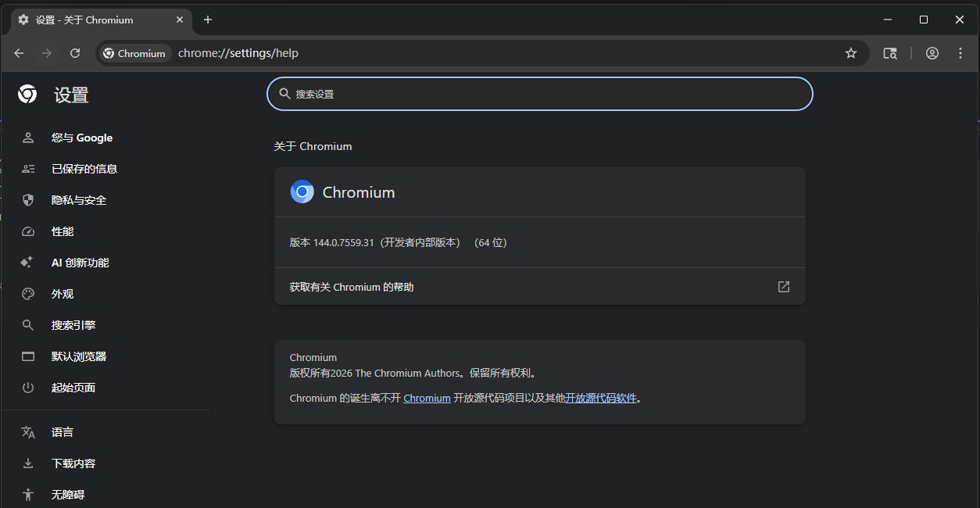980x508 pixels.
Task: Click the Chromium logo next to 设置
Action: pyautogui.click(x=27, y=95)
